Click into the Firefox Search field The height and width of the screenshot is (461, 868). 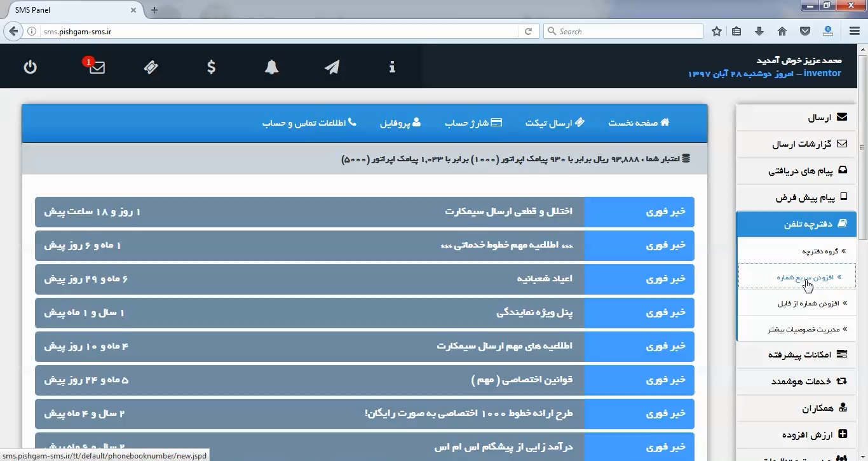click(x=623, y=31)
